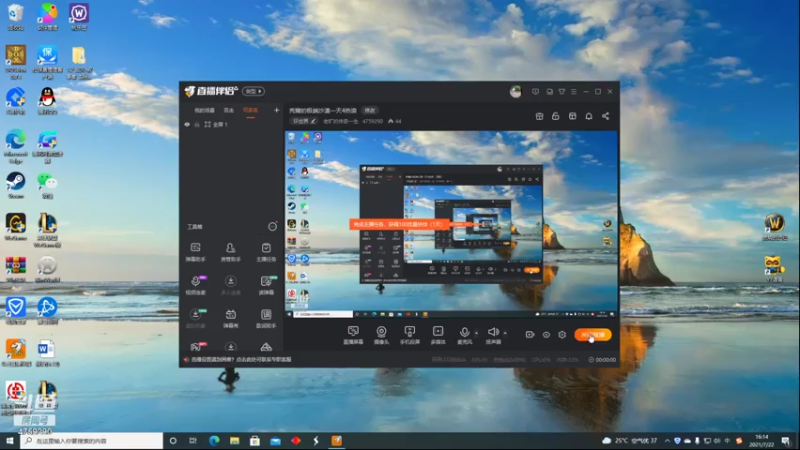800x450 pixels.
Task: Add 摄像头 camera source
Action: (x=381, y=335)
